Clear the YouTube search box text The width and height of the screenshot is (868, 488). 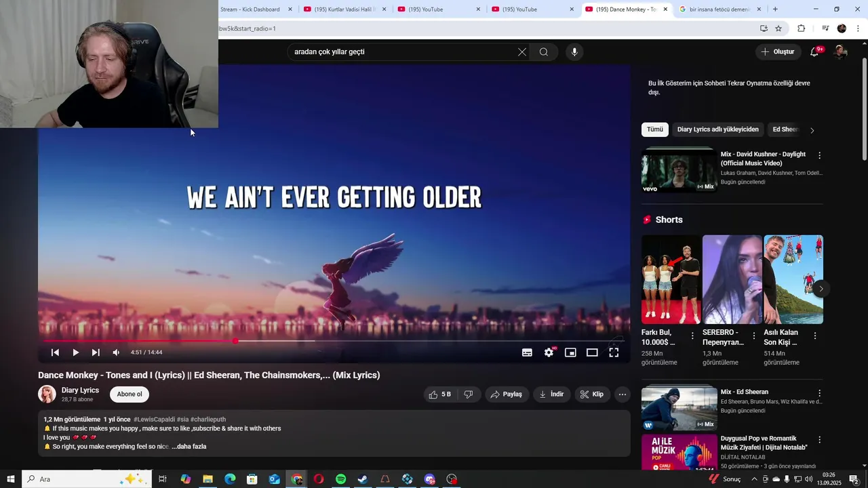[522, 52]
